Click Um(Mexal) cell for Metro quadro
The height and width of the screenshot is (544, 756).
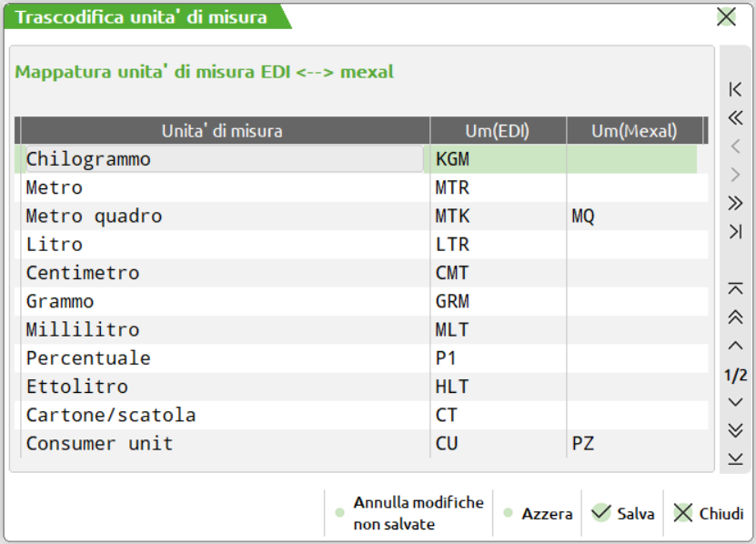point(635,217)
